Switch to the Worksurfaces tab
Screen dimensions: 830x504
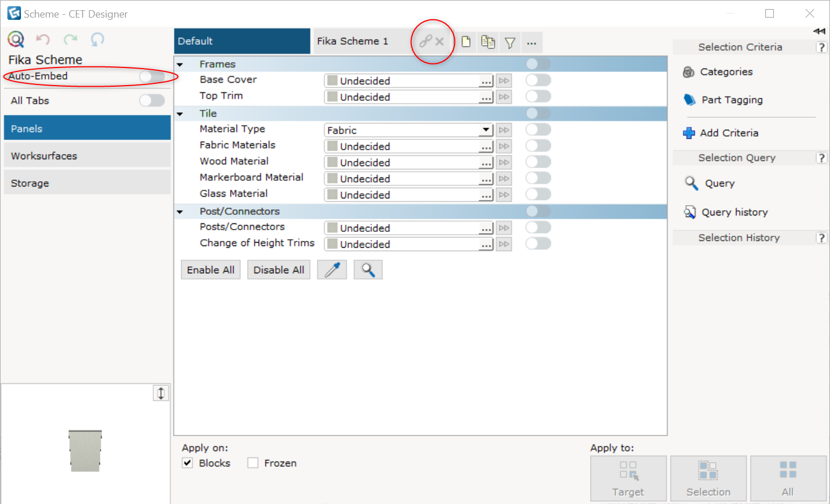click(x=87, y=155)
